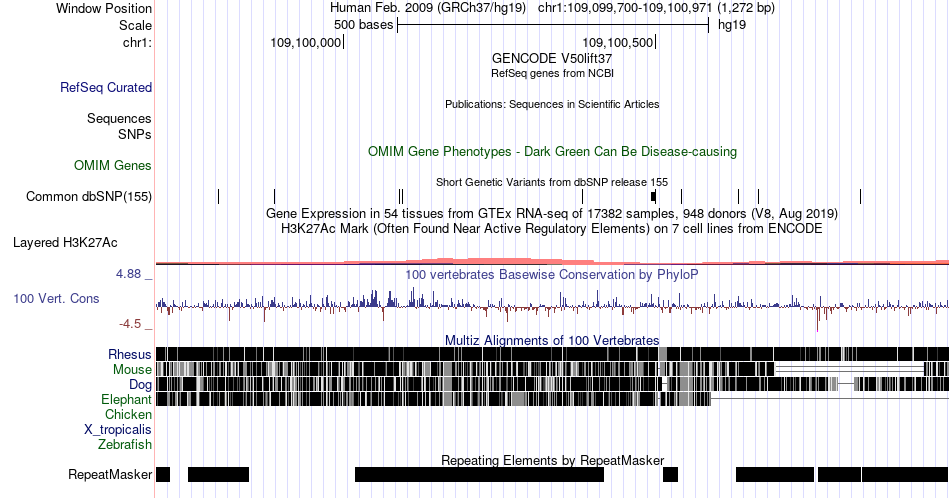Image resolution: width=950 pixels, height=498 pixels.
Task: Click the leftmost Common dbSNP tick mark
Action: [x=219, y=196]
